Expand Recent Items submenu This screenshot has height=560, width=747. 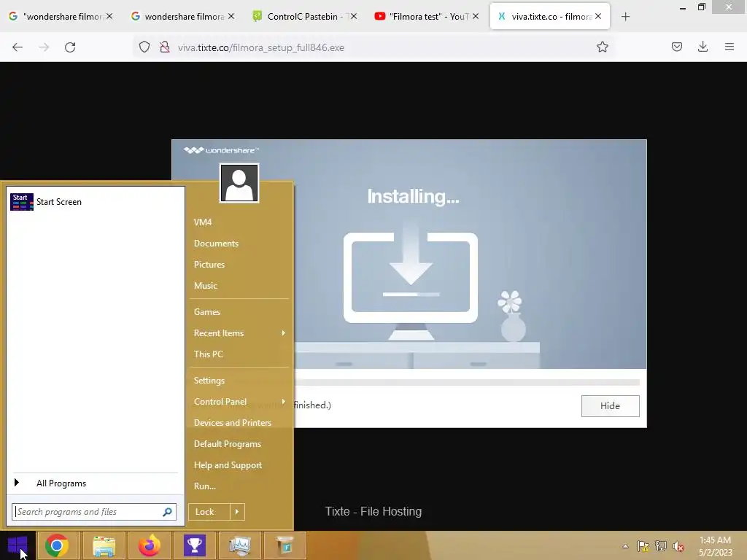[239, 333]
